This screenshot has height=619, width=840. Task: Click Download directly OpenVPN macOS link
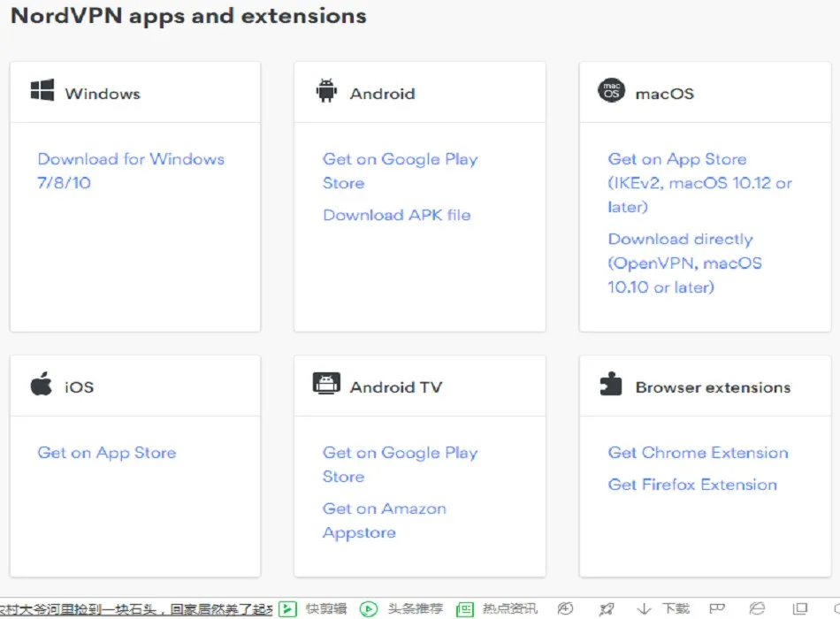684,264
